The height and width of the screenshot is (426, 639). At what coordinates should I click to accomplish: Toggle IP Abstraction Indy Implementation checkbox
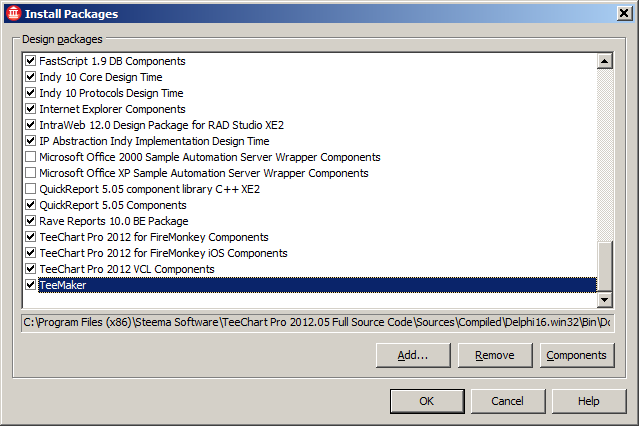[x=31, y=141]
